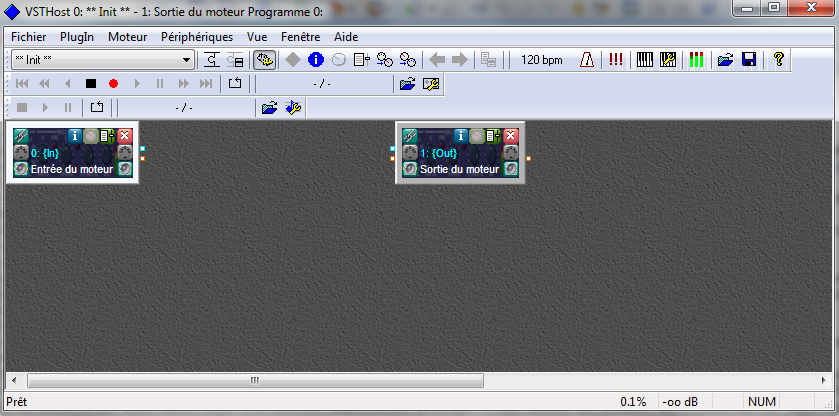Click the floppy disk save icon
Image resolution: width=839 pixels, height=416 pixels.
click(x=749, y=60)
